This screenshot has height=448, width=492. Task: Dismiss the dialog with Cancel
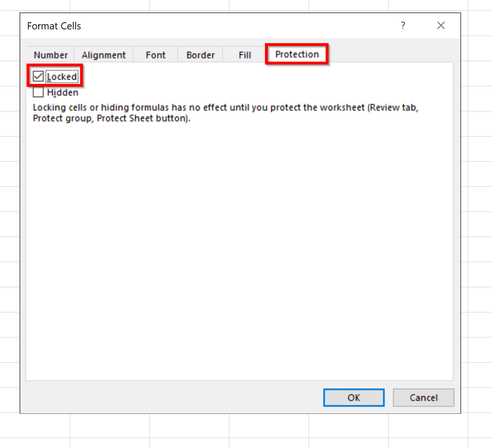click(423, 397)
